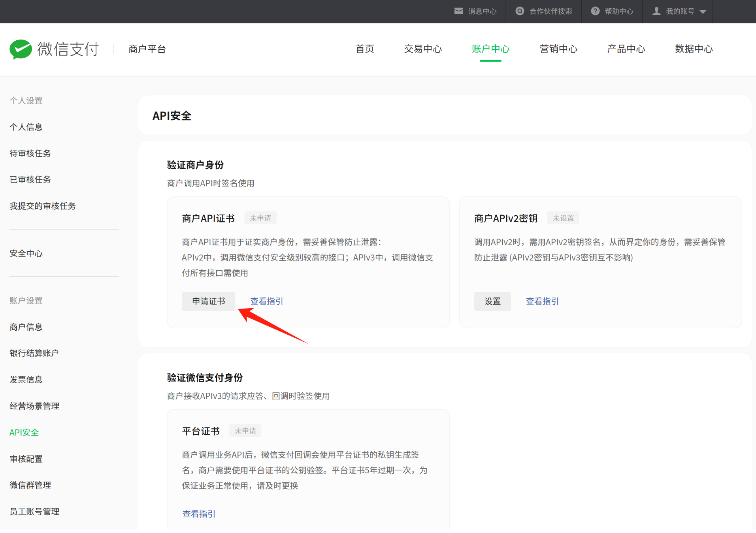Open 员工账号管理 in the sidebar
This screenshot has height=533, width=756.
(x=34, y=511)
